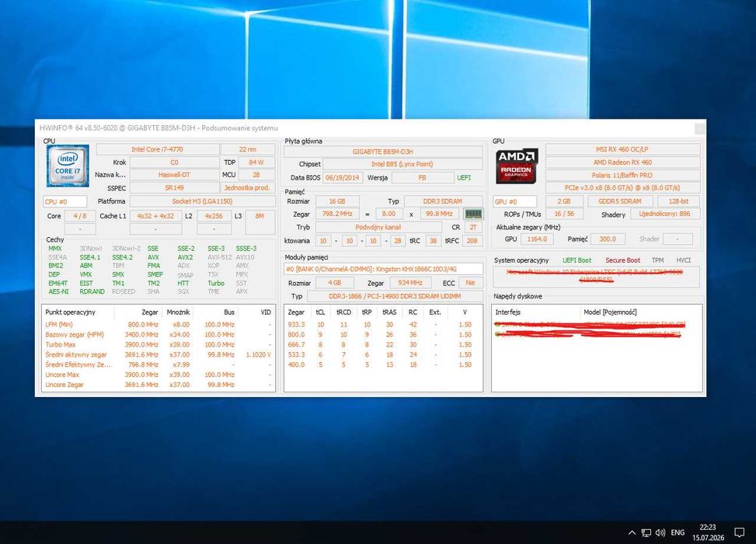Select the Średni Efektywny Ze... row
Image resolution: width=756 pixels, height=544 pixels.
click(159, 364)
